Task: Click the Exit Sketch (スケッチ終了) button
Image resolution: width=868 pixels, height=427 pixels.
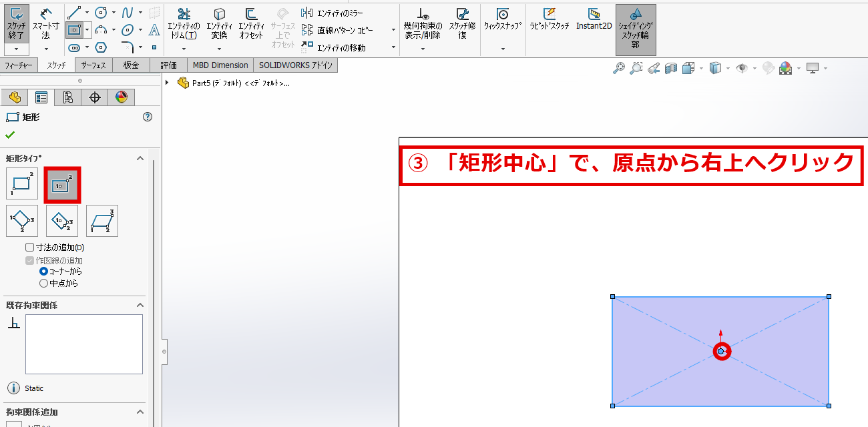Action: (x=16, y=23)
